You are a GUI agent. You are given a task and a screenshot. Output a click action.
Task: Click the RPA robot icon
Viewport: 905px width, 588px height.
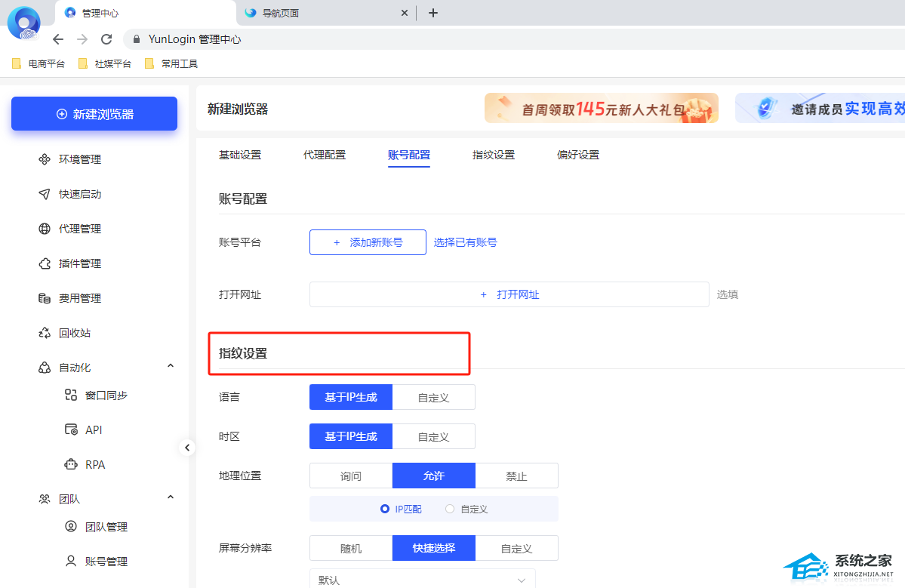(71, 464)
